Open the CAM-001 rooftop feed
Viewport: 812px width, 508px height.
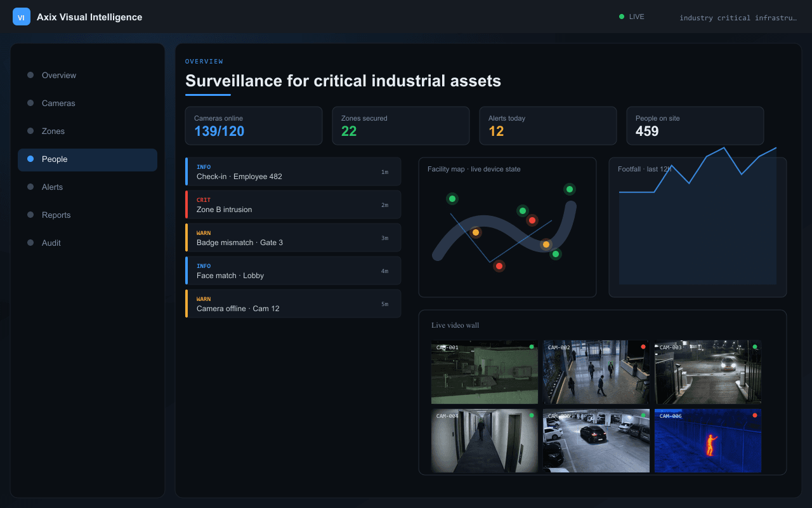[485, 372]
